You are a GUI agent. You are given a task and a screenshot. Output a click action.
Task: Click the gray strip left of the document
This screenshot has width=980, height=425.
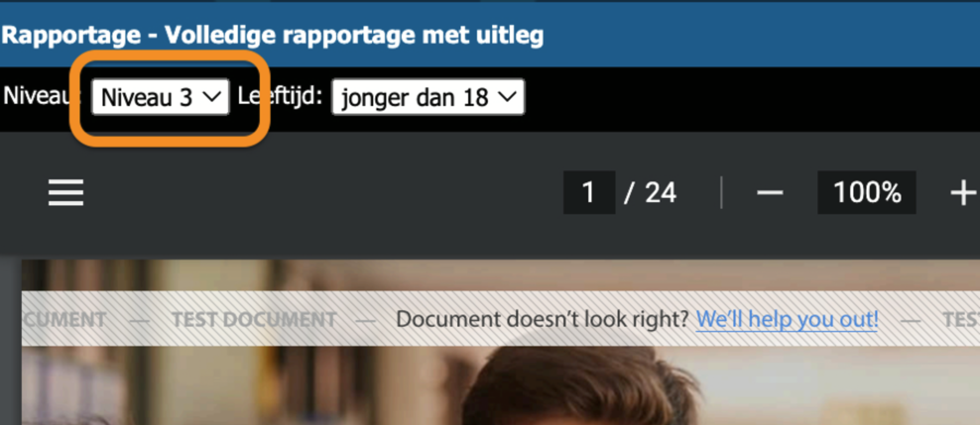[x=10, y=341]
